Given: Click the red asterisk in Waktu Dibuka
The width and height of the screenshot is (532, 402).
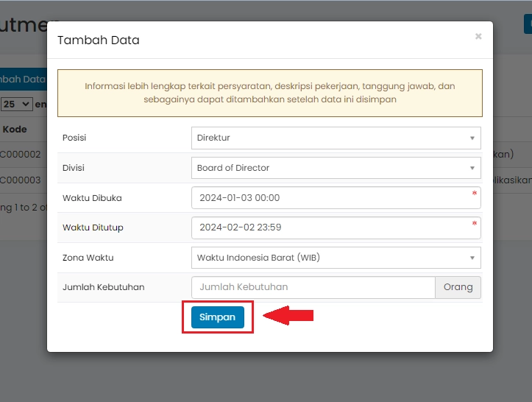Looking at the screenshot, I should click(474, 194).
